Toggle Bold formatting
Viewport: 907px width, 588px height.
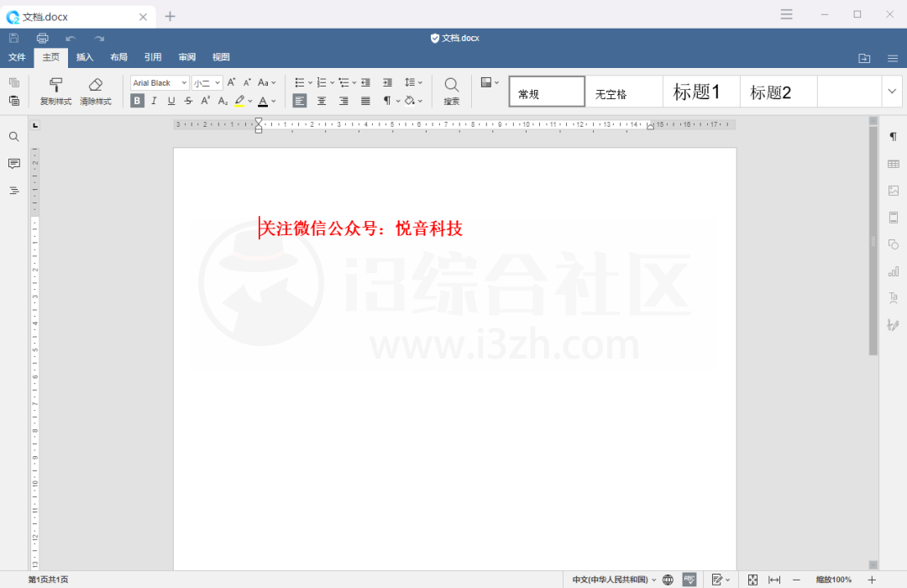[137, 101]
